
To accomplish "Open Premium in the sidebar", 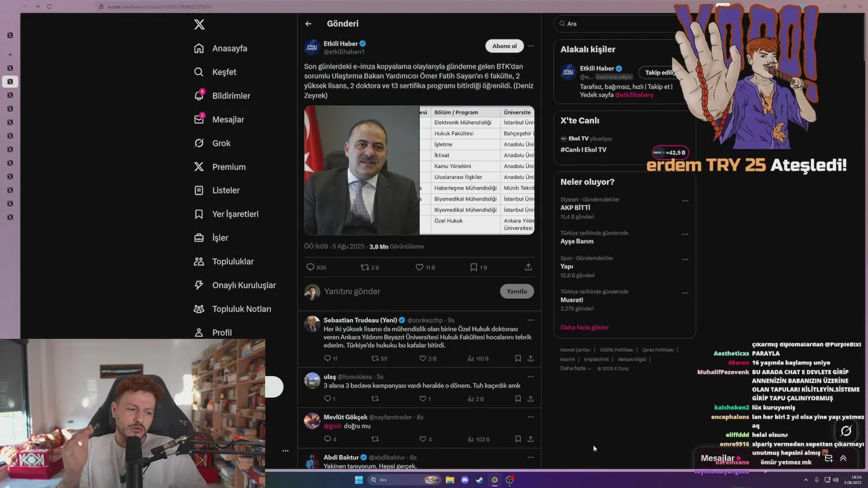I will (220, 167).
